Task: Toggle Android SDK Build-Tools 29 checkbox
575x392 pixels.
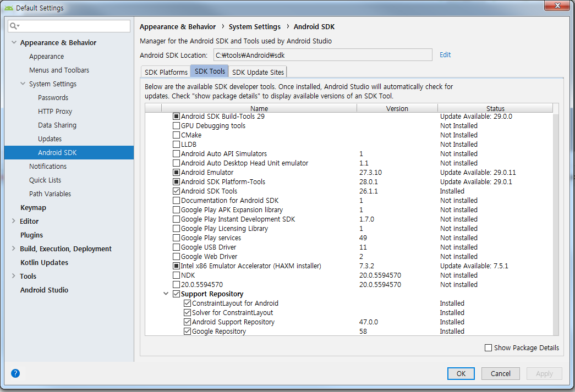Action: pyautogui.click(x=177, y=117)
